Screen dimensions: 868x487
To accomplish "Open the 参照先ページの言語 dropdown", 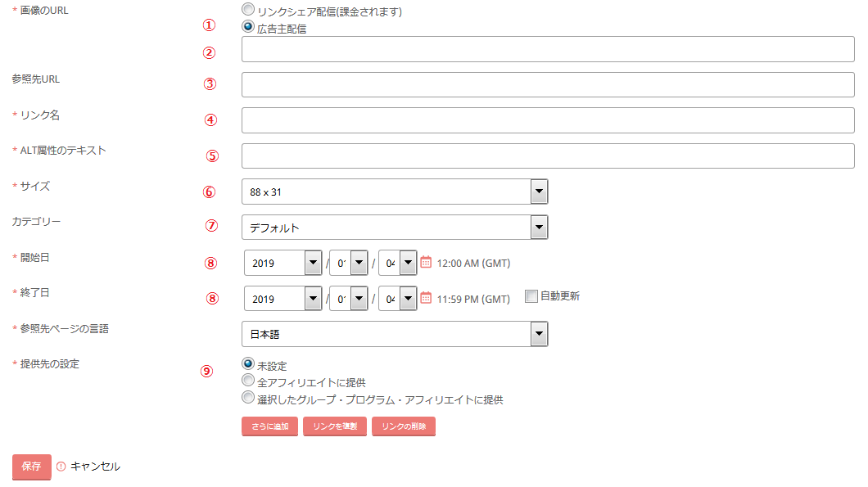I will click(395, 334).
